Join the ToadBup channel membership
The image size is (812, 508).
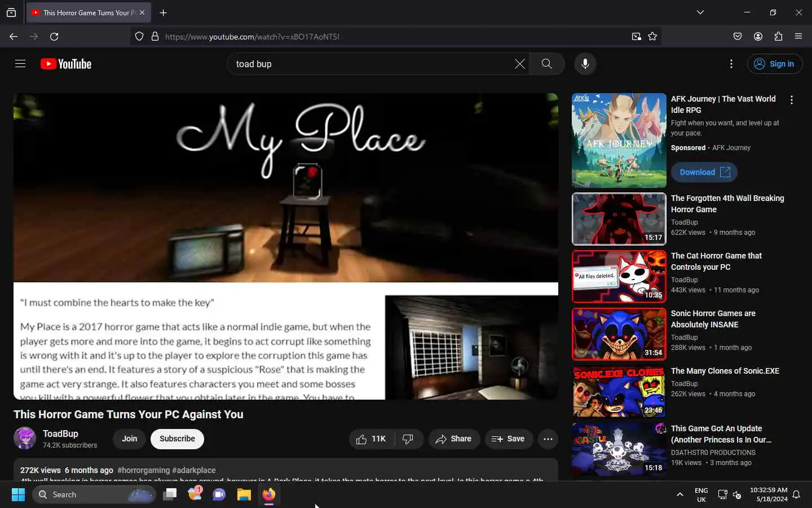click(130, 439)
